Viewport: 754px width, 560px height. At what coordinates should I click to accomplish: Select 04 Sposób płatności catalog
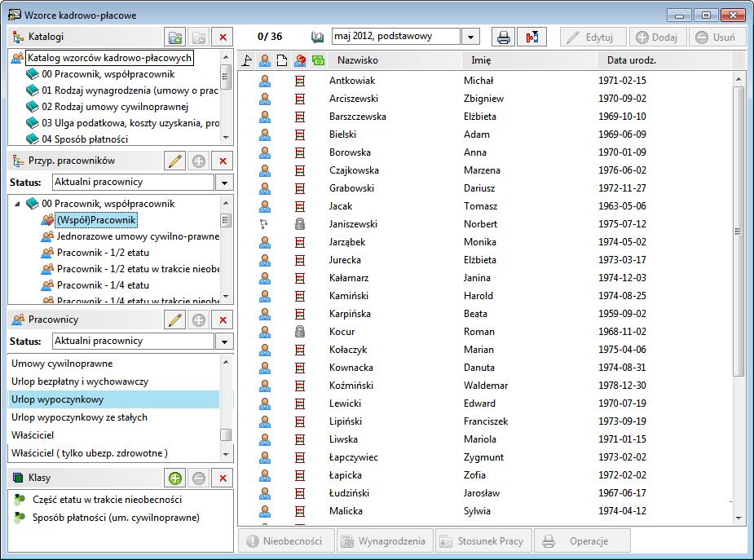[x=85, y=139]
